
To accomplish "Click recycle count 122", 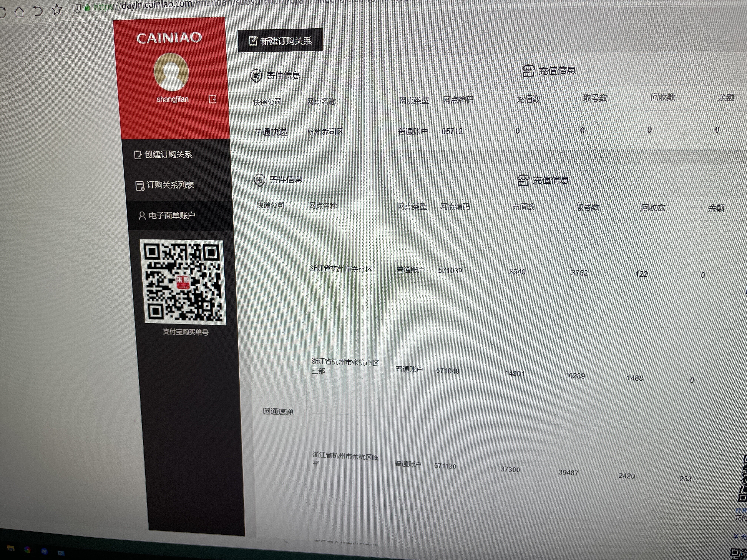I will pyautogui.click(x=641, y=274).
